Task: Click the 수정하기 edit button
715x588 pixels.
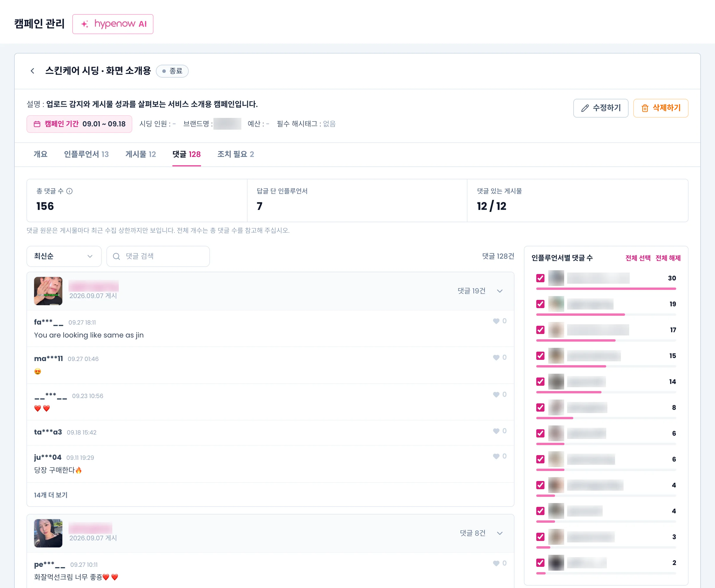Action: tap(601, 108)
